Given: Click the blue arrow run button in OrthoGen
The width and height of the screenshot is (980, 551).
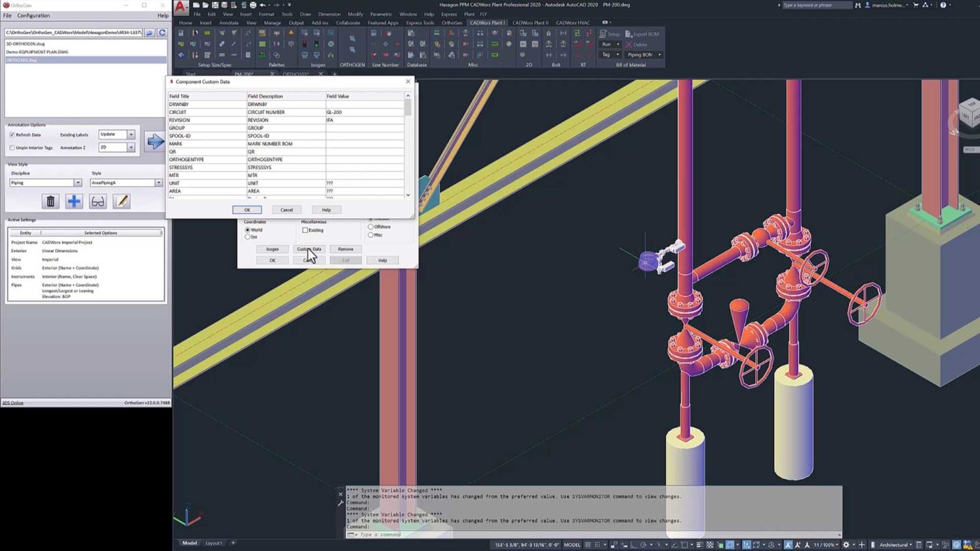Looking at the screenshot, I should point(155,141).
